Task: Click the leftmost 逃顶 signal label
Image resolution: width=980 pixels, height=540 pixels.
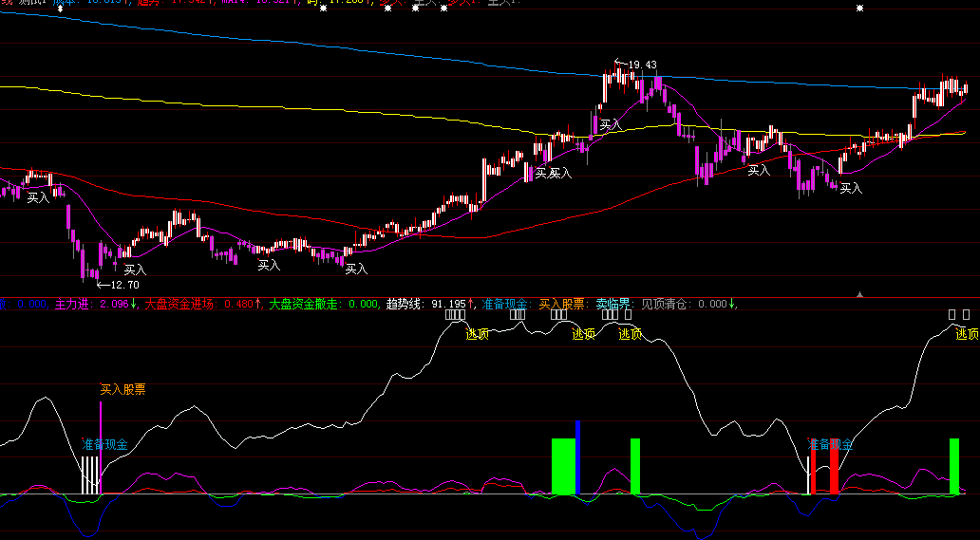Action: (x=476, y=334)
